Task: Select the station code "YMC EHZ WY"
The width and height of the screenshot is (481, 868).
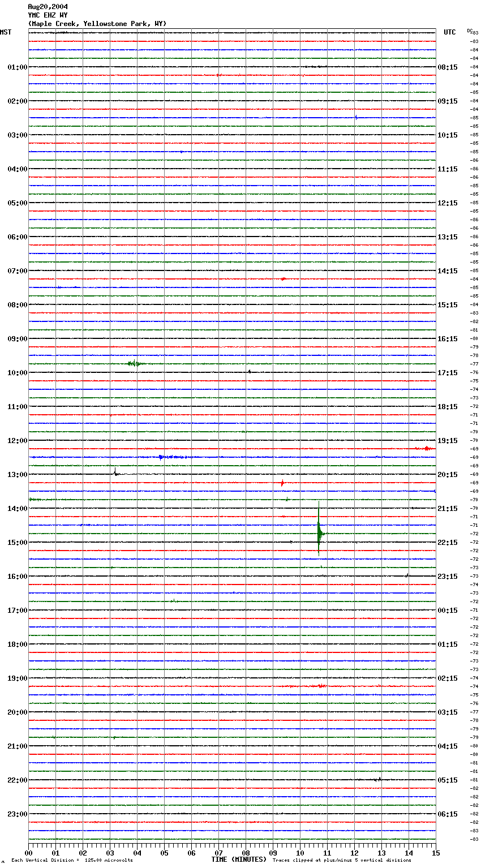Action: coord(48,15)
